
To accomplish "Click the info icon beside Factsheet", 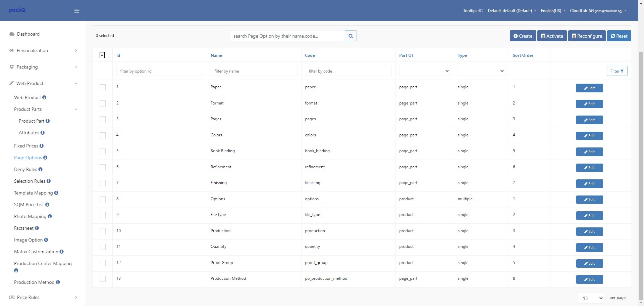I will click(x=37, y=228).
